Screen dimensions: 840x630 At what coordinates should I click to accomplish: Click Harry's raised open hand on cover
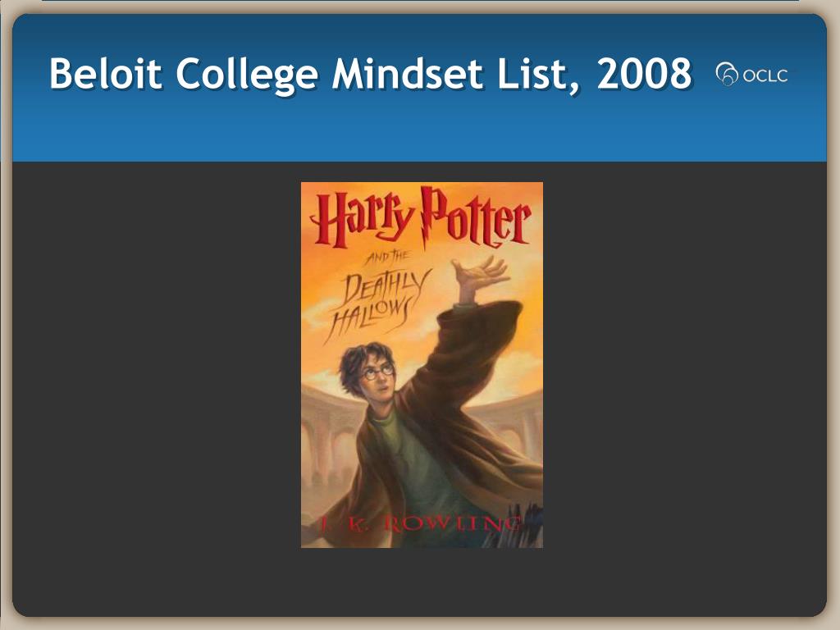(479, 274)
